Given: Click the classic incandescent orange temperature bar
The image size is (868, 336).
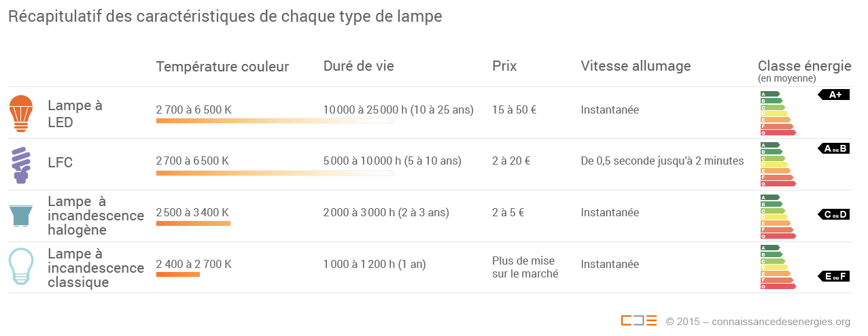Looking at the screenshot, I should pos(178,275).
